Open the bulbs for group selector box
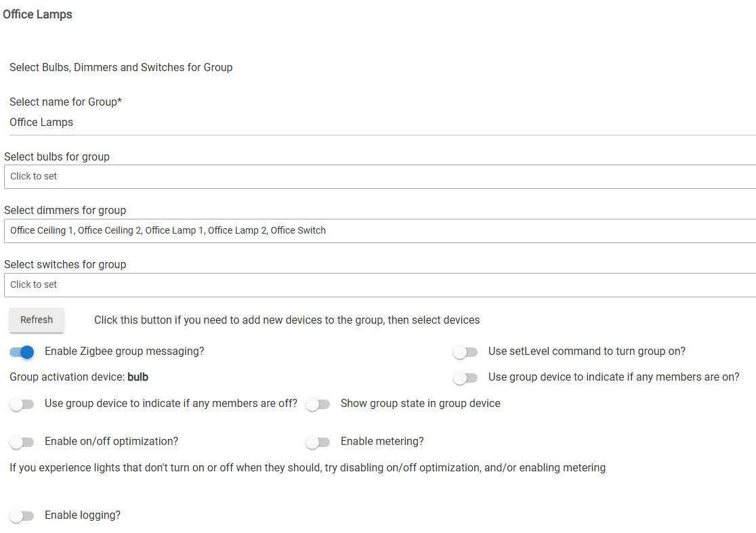Image resolution: width=756 pixels, height=533 pixels. point(379,177)
